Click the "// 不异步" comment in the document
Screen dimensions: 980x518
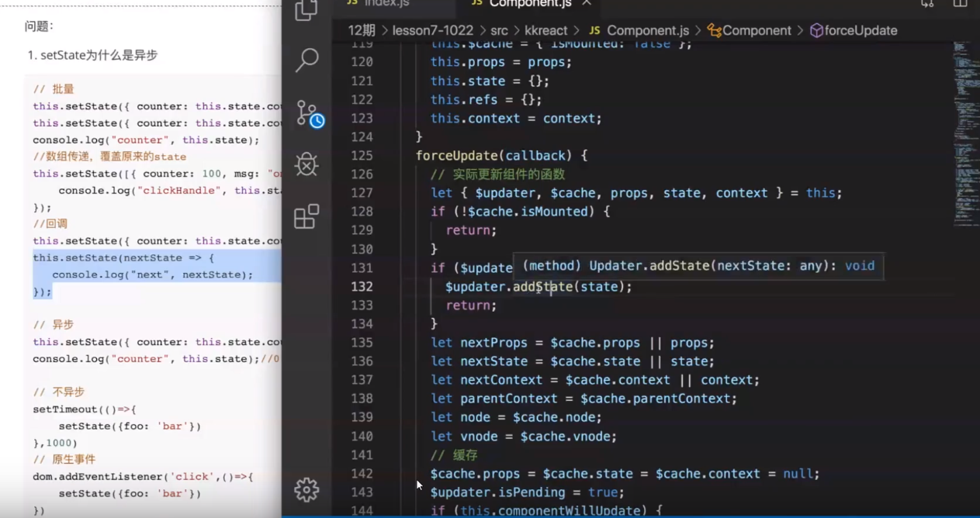point(59,392)
